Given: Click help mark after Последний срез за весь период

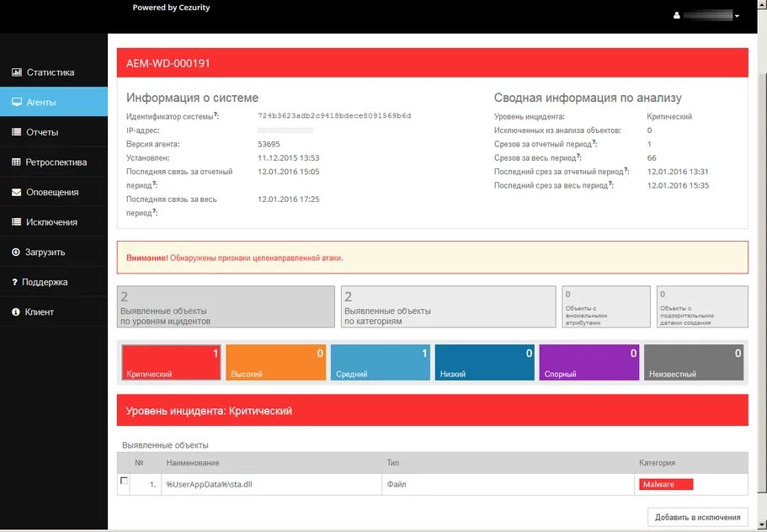Looking at the screenshot, I should click(x=611, y=184).
